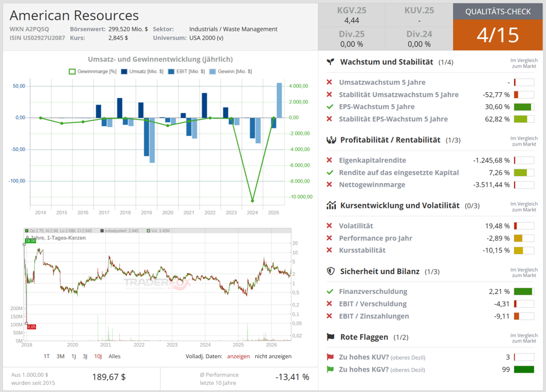
Task: Click the Nettogewinnmarge value -3.511,44 %
Action: [x=491, y=185]
